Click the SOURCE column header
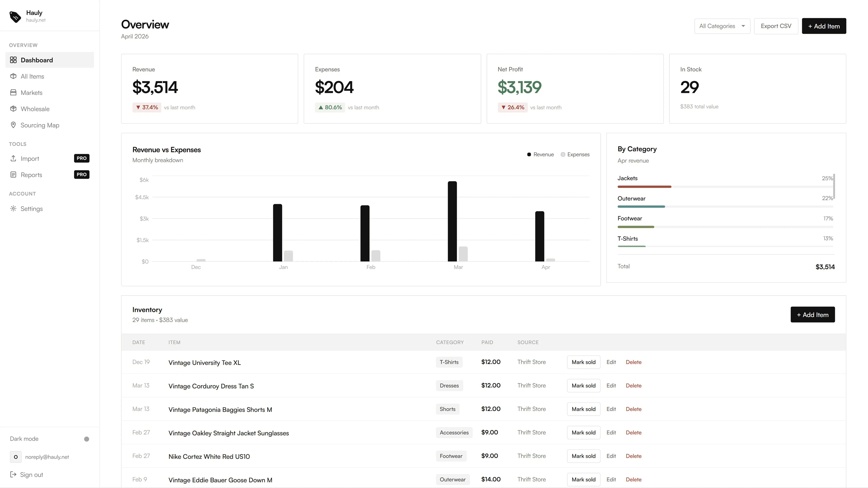The height and width of the screenshot is (488, 868). pos(528,342)
